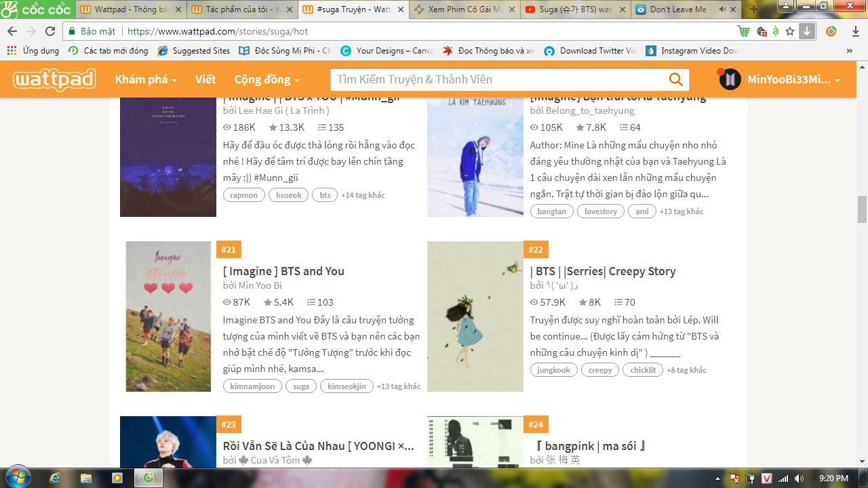This screenshot has width=868, height=488.
Task: Show +8 tag khác for Creepy Story
Action: pos(686,370)
